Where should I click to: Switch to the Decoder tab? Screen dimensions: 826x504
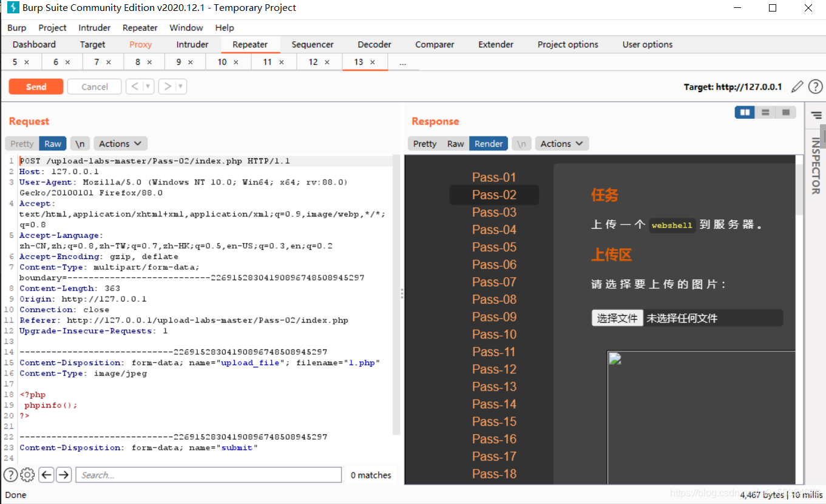pos(374,44)
